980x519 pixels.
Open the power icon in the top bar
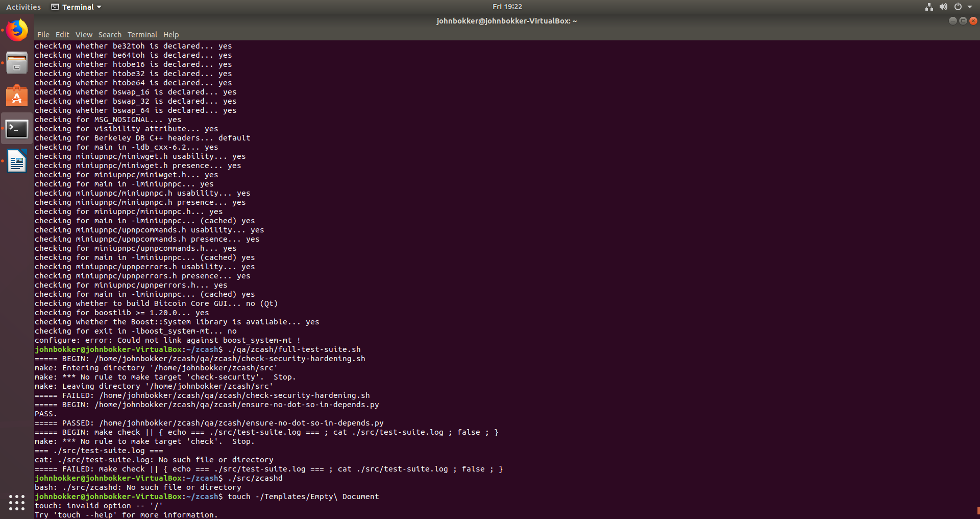click(x=958, y=7)
